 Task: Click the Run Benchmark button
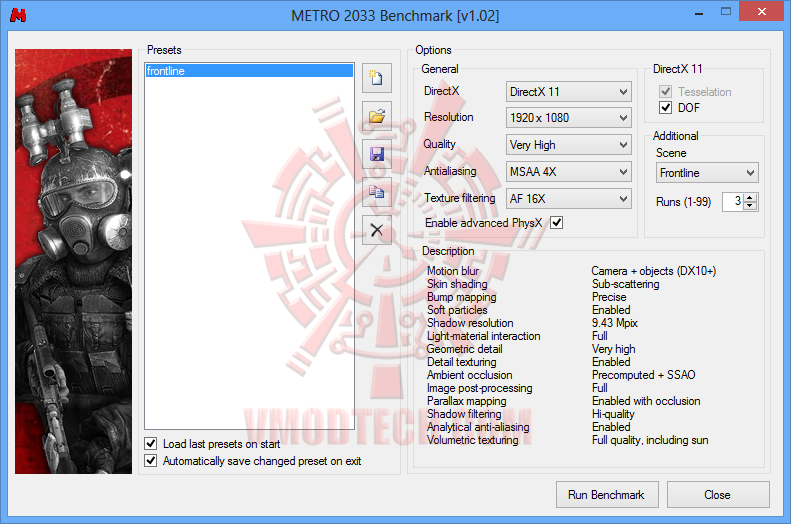click(607, 495)
